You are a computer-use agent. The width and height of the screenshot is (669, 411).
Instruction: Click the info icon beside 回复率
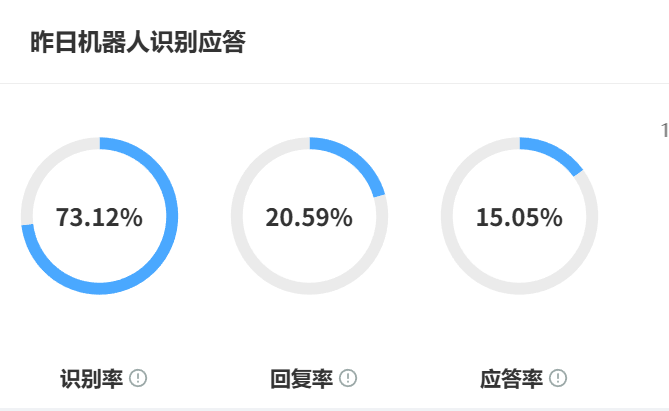(348, 378)
